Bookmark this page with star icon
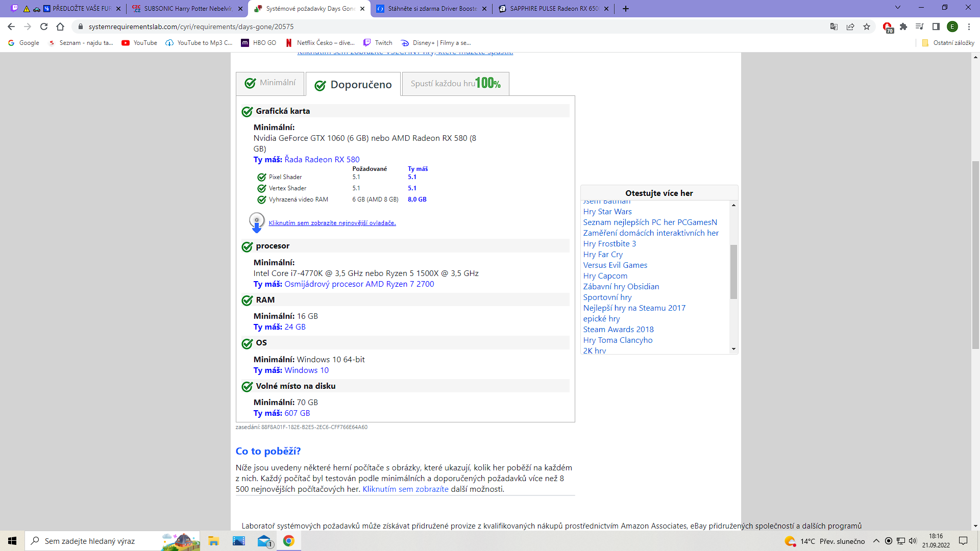This screenshot has width=980, height=551. [867, 27]
